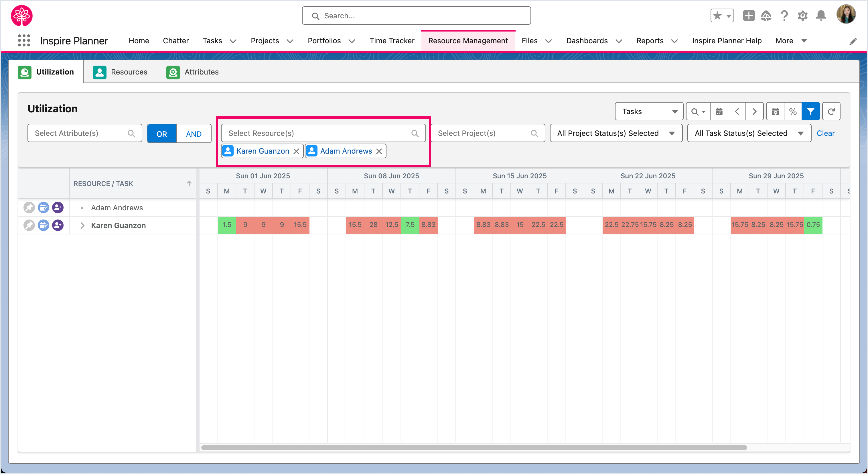Image resolution: width=868 pixels, height=474 pixels.
Task: Click calendar icon for Karen Guanzon
Action: [x=44, y=225]
